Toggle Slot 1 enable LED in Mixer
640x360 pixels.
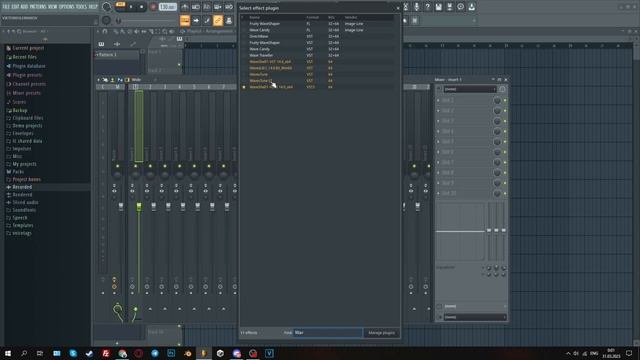pyautogui.click(x=505, y=100)
